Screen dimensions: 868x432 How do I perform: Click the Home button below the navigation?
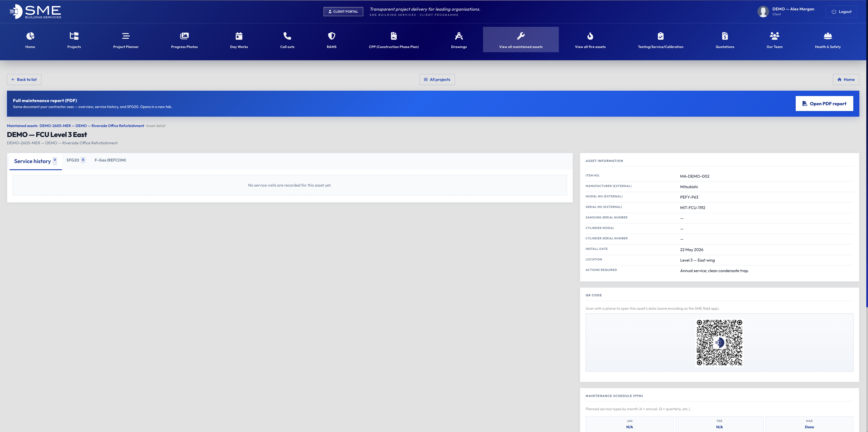[x=846, y=79]
